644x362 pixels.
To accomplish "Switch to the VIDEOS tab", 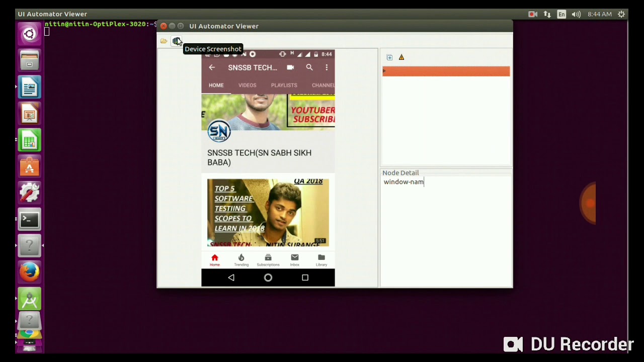I will 247,85.
